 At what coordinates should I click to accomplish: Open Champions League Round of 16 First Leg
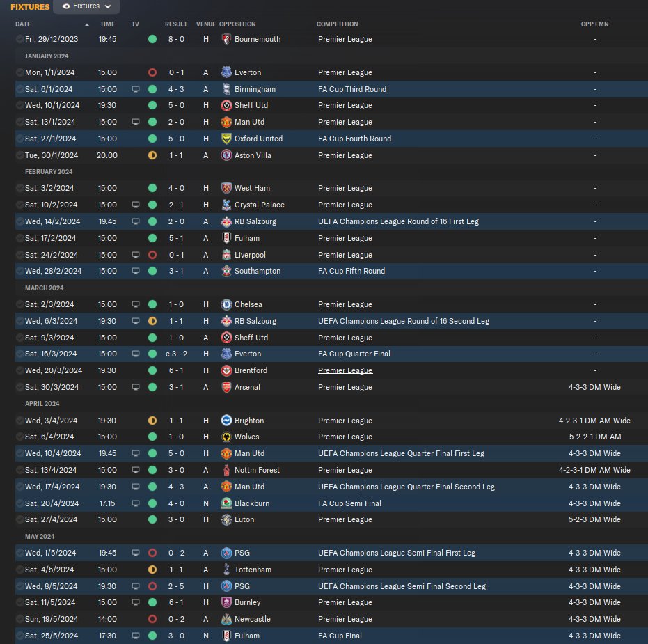[398, 221]
